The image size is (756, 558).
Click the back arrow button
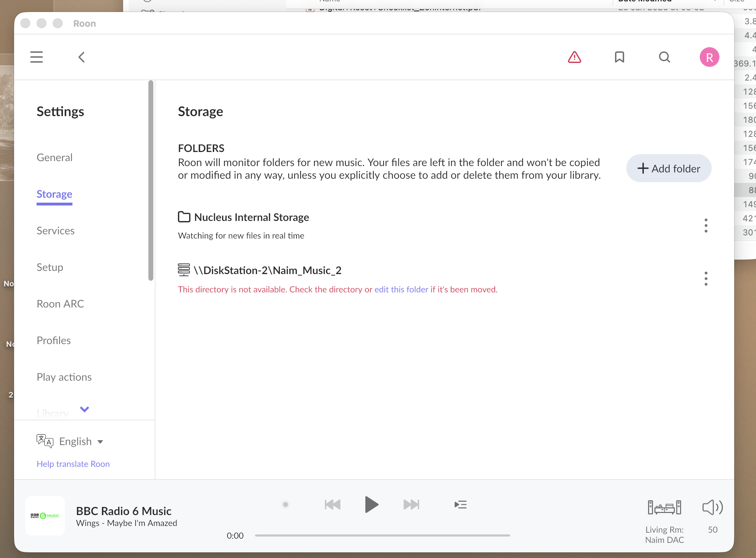[82, 57]
